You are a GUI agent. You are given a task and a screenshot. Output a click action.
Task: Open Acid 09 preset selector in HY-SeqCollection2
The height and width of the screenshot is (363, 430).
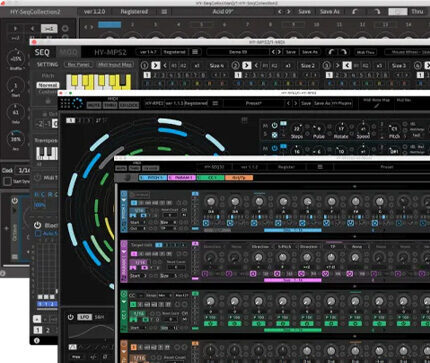(x=223, y=12)
